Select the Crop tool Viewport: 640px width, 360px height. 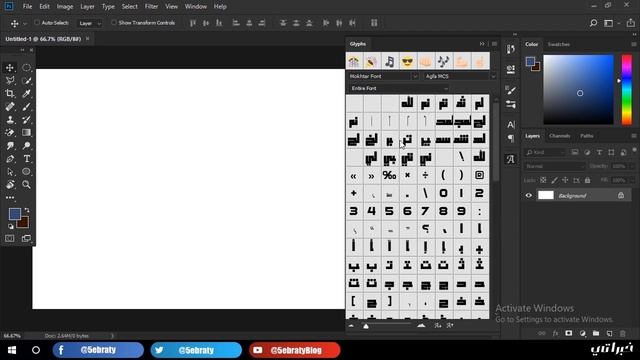click(10, 93)
